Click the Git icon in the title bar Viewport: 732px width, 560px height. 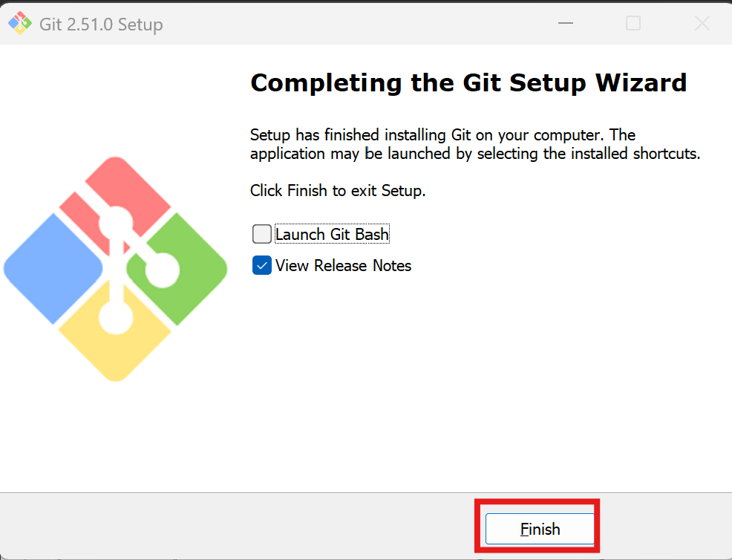(20, 23)
